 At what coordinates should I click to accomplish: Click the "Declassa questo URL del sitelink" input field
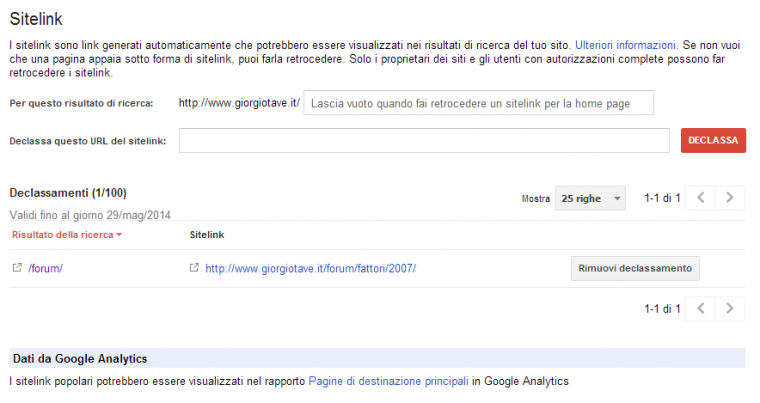pos(424,141)
